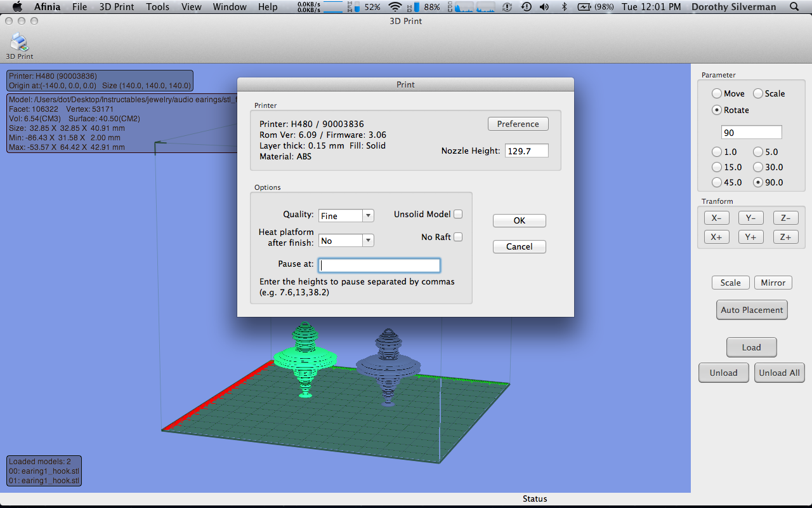Choose the 45.0 value radio button
Image resolution: width=812 pixels, height=508 pixels.
[x=717, y=182]
